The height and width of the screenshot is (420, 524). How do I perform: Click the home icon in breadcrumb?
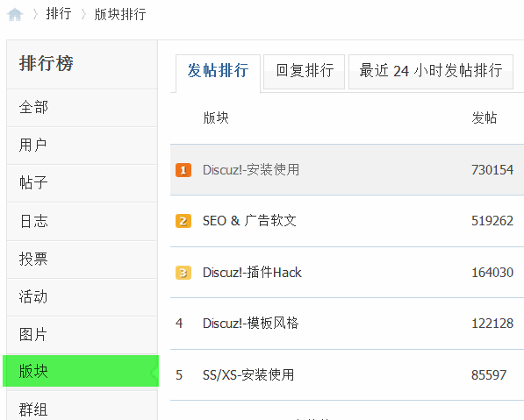click(x=15, y=15)
